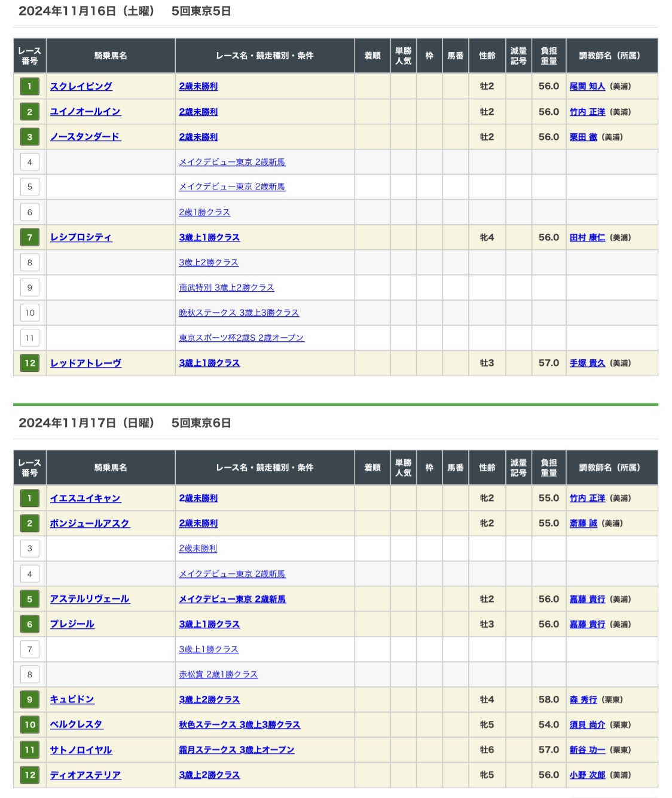Open trainer link 森 秀行
The width and height of the screenshot is (672, 798).
[584, 699]
